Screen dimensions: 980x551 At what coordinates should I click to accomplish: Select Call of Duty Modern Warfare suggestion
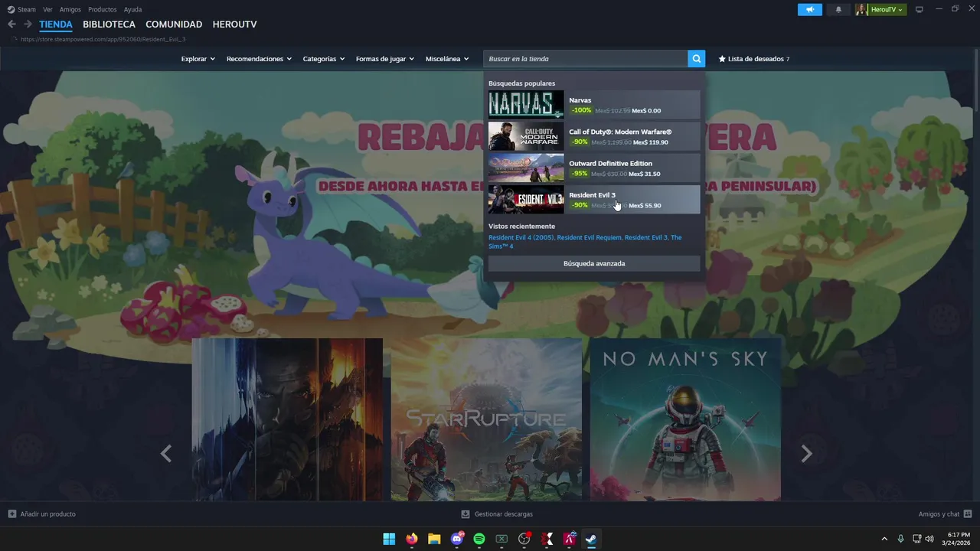594,136
